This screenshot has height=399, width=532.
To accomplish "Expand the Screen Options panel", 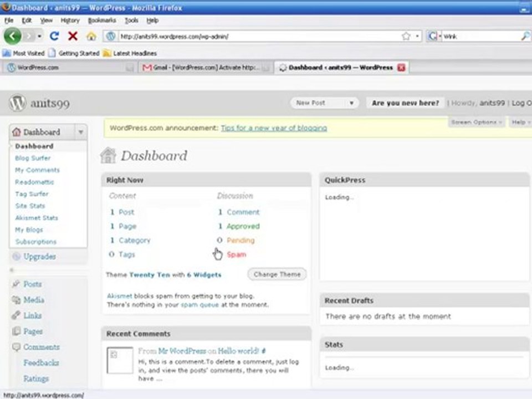I will 477,122.
